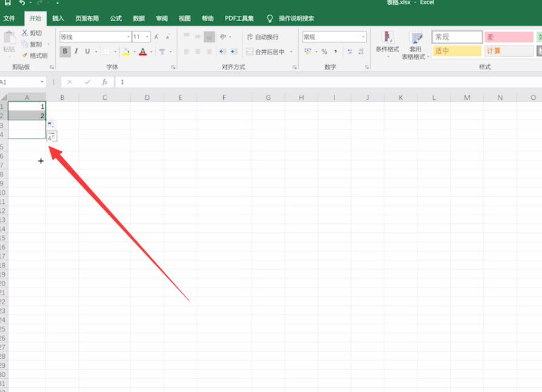The height and width of the screenshot is (392, 542).
Task: Click the 操作说明搜索 search box
Action: click(296, 18)
